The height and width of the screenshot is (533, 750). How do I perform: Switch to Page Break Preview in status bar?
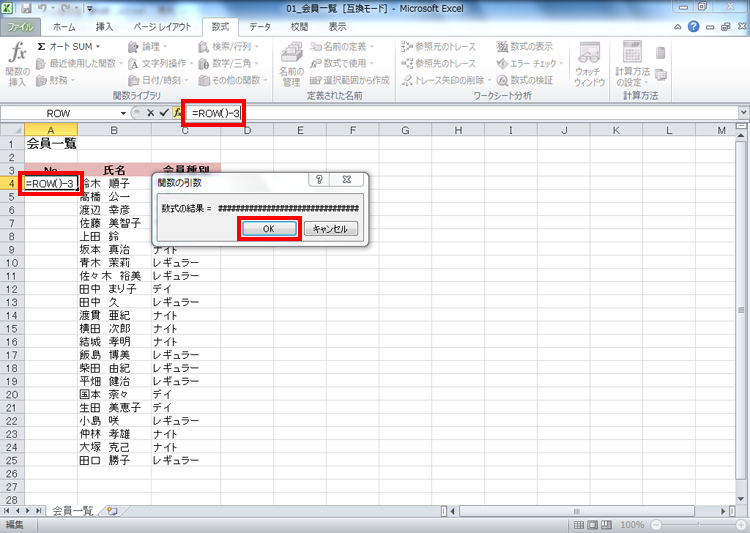(x=606, y=525)
